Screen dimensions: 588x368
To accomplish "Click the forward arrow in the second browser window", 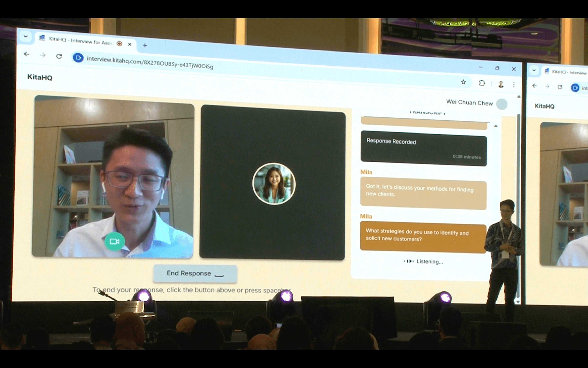I will [547, 87].
